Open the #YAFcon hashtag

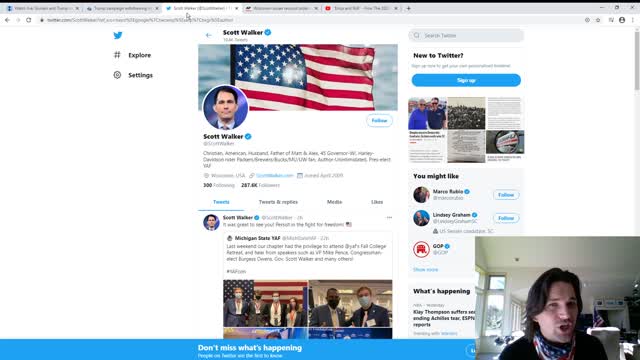click(236, 271)
